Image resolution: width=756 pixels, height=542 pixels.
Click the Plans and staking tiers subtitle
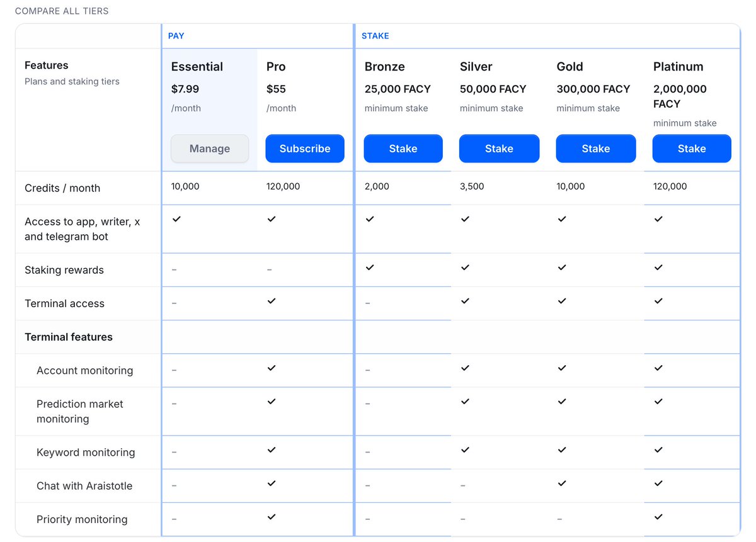(72, 81)
